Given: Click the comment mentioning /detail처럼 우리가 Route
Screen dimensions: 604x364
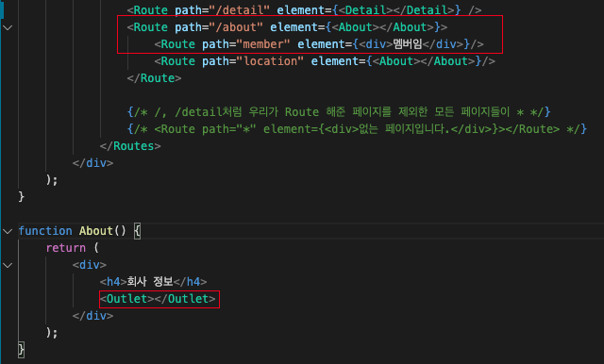Looking at the screenshot, I should pyautogui.click(x=339, y=112).
